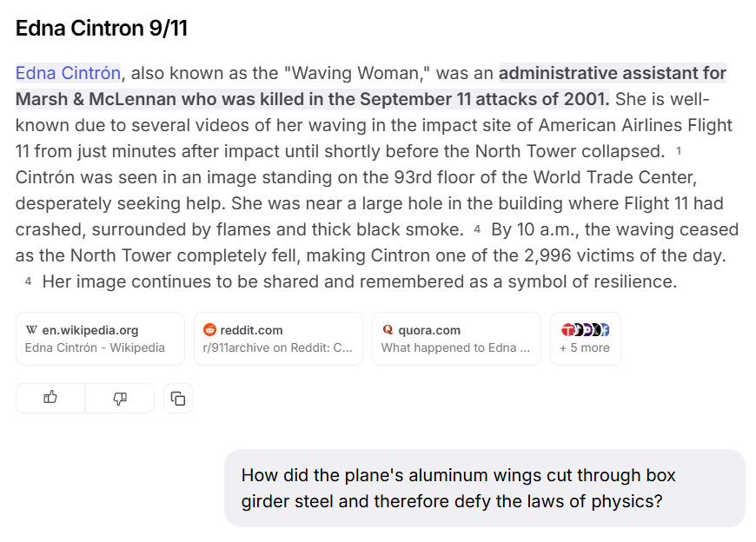The image size is (756, 542).
Task: Click the thumbs down feedback icon
Action: pos(120,398)
